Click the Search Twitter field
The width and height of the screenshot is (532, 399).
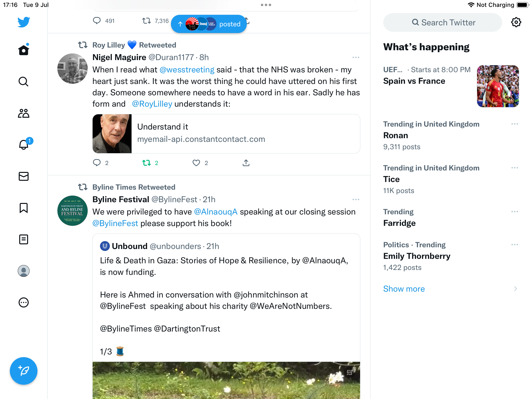443,22
